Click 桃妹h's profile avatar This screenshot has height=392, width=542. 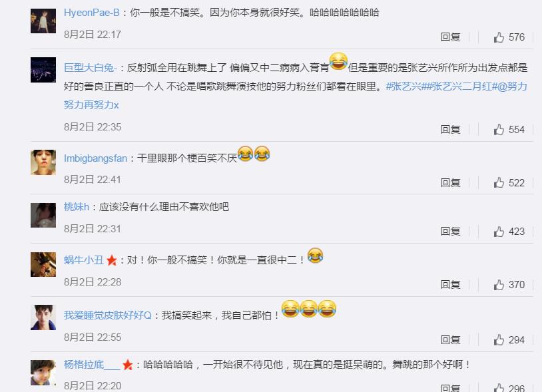click(43, 215)
